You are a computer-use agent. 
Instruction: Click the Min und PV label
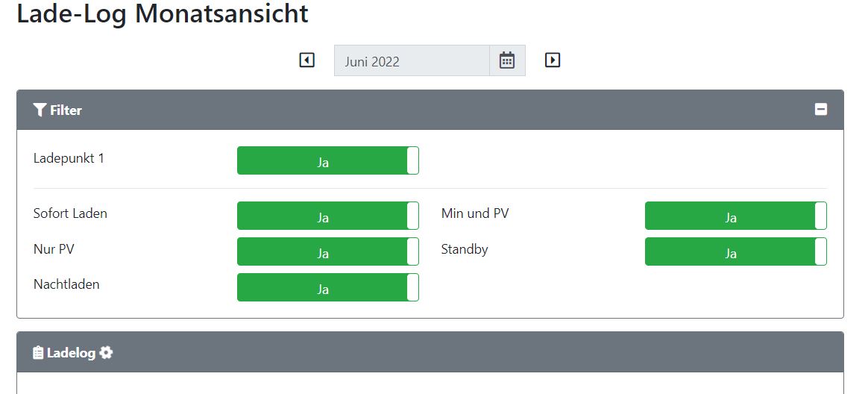point(475,213)
